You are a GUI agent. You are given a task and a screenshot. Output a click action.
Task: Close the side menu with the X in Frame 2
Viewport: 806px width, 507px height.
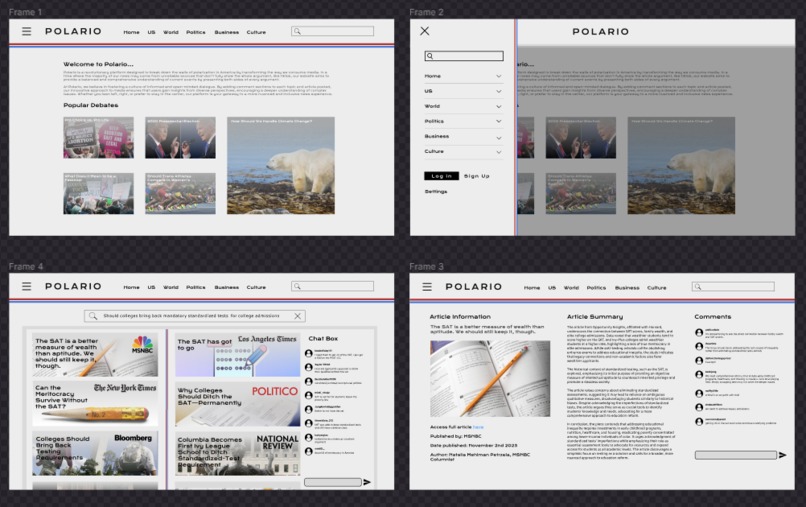(x=425, y=31)
